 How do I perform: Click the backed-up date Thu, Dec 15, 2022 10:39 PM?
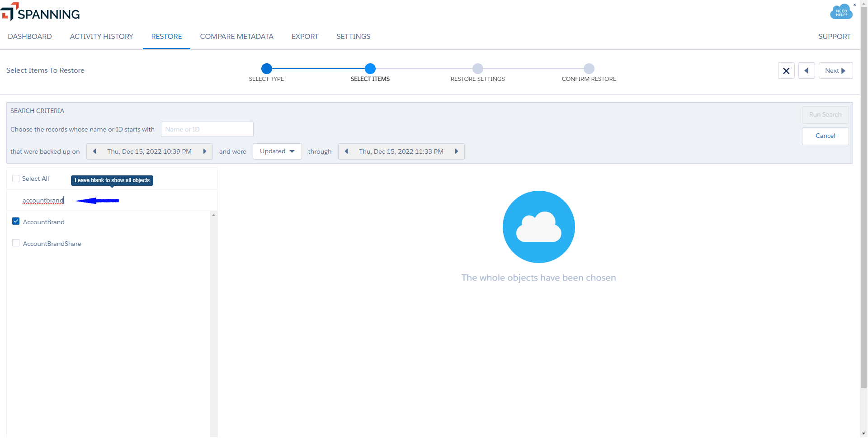[x=150, y=151]
